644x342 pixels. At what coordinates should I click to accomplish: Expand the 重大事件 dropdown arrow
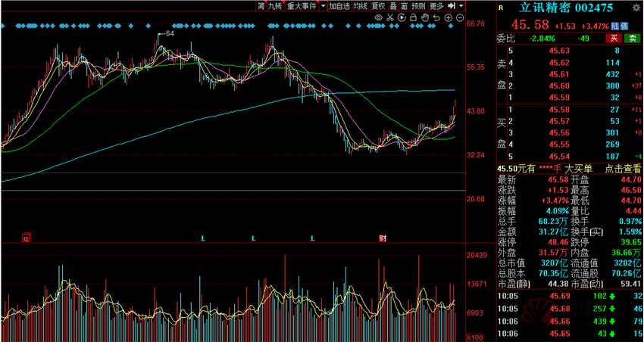(x=323, y=6)
